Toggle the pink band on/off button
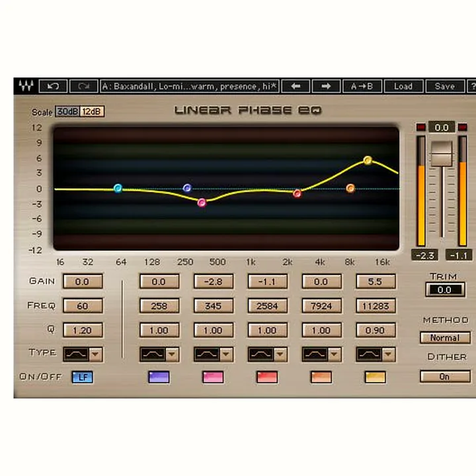This screenshot has width=476, height=476. coord(213,377)
